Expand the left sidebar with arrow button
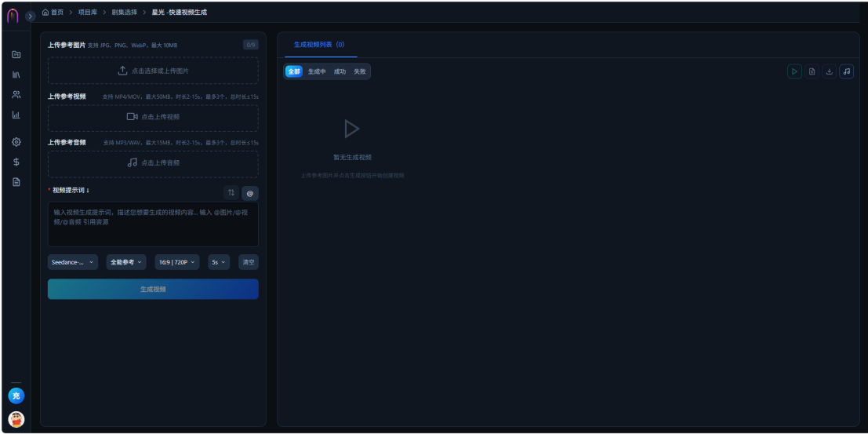 [30, 16]
